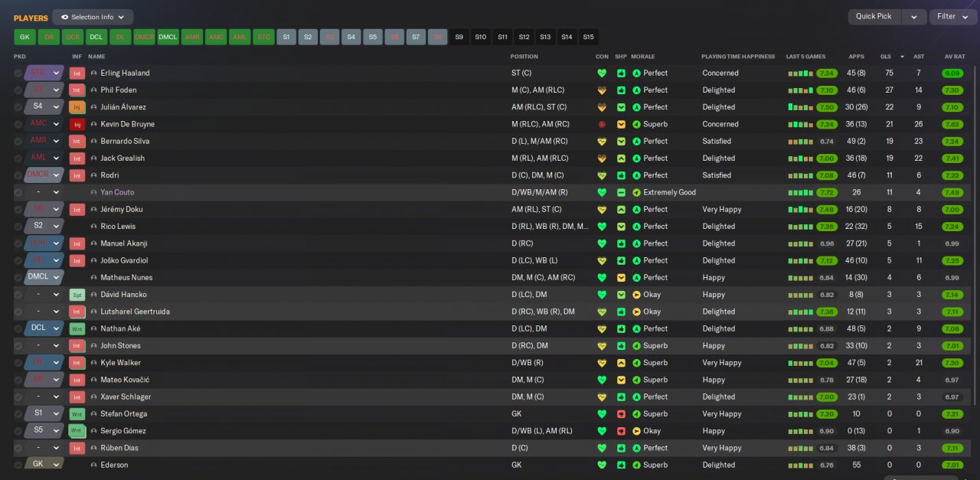Open the Filter dropdown

pos(952,17)
